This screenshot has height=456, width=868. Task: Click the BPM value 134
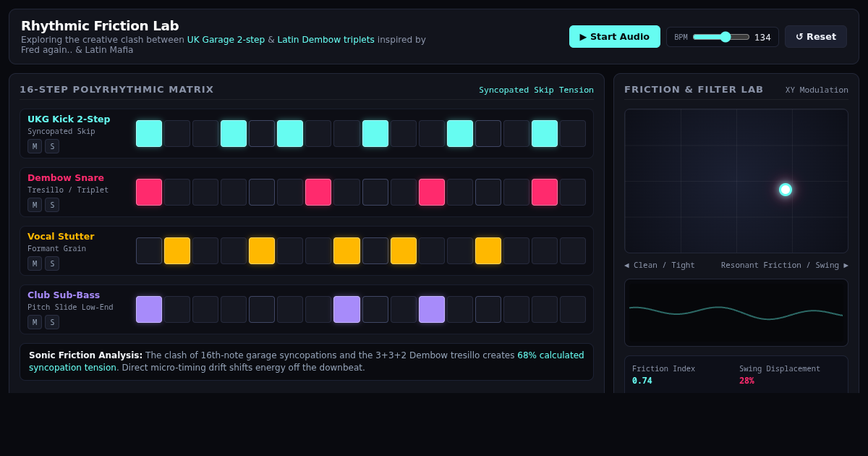click(762, 38)
